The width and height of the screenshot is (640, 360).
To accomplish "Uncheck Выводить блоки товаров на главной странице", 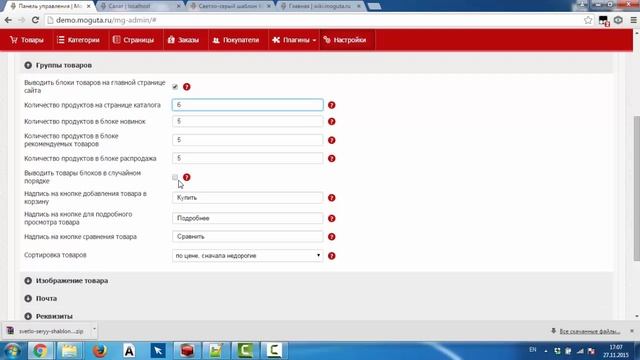I will 175,87.
